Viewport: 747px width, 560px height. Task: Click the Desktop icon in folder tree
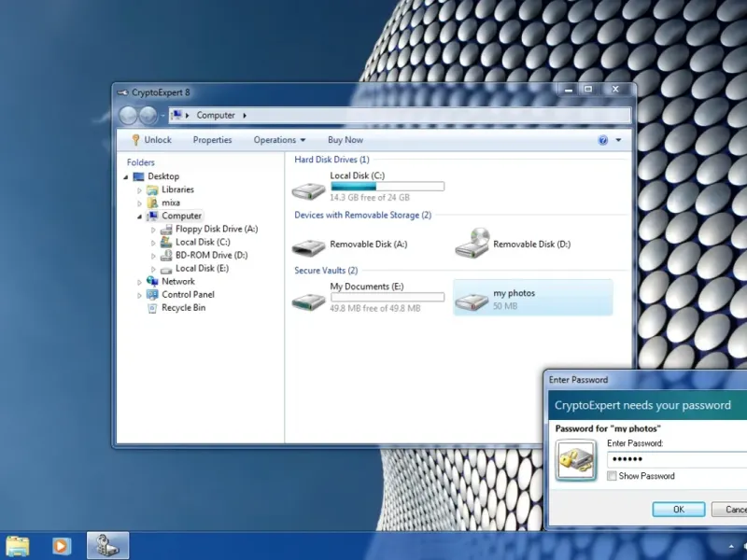138,176
